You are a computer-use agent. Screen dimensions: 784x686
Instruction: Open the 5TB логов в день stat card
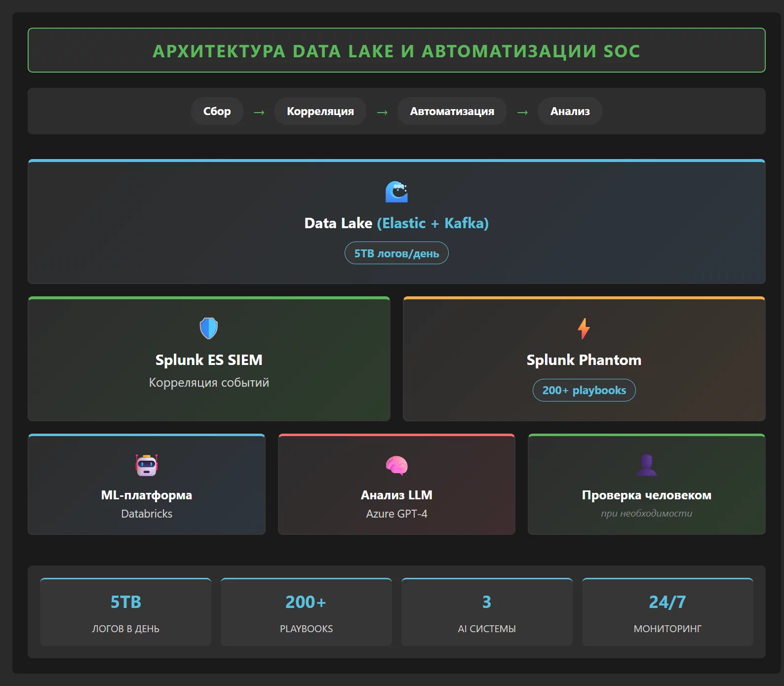pos(125,612)
